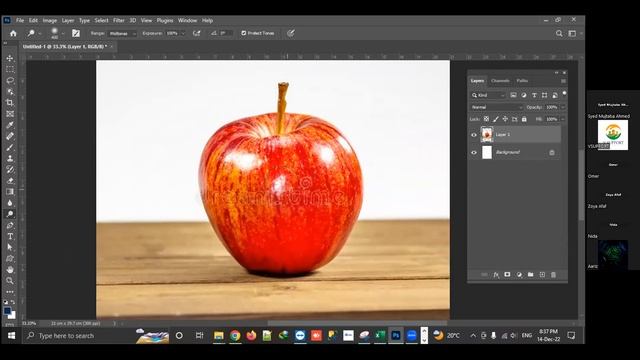Select the Zoom tool in the toolbox
The height and width of the screenshot is (360, 640).
pos(10,280)
